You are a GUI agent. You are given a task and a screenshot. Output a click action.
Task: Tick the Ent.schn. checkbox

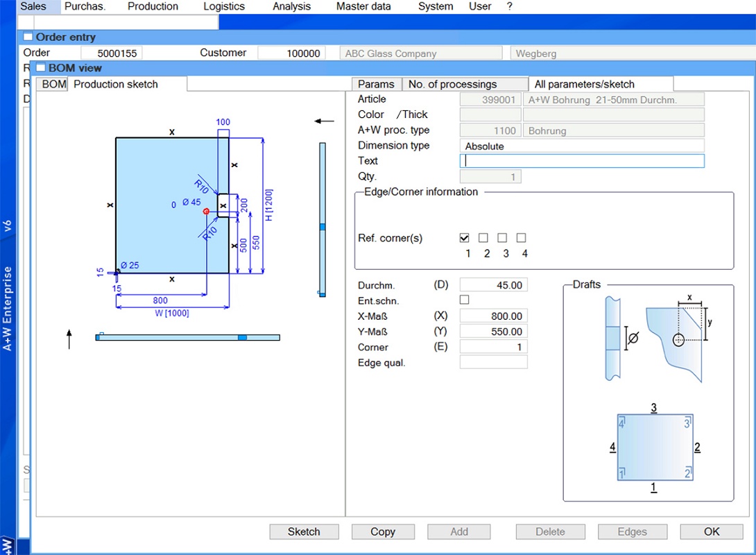tap(465, 300)
